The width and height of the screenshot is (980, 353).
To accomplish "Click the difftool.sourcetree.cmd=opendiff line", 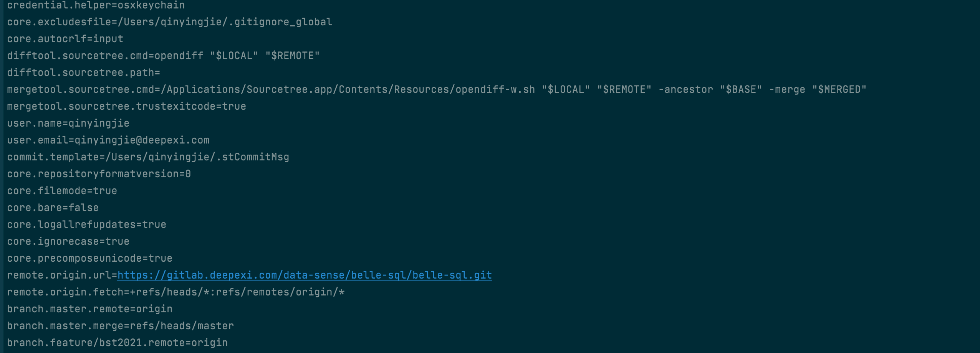I will pyautogui.click(x=163, y=56).
